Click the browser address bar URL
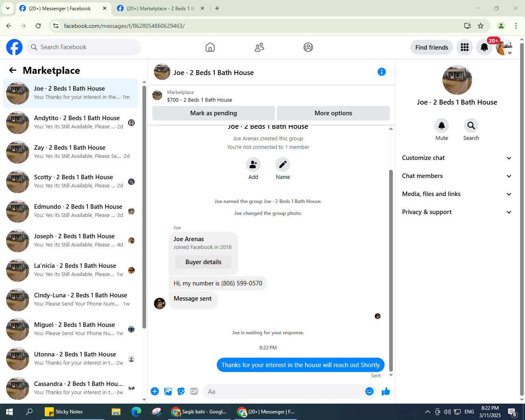This screenshot has width=525, height=420. pos(124,26)
